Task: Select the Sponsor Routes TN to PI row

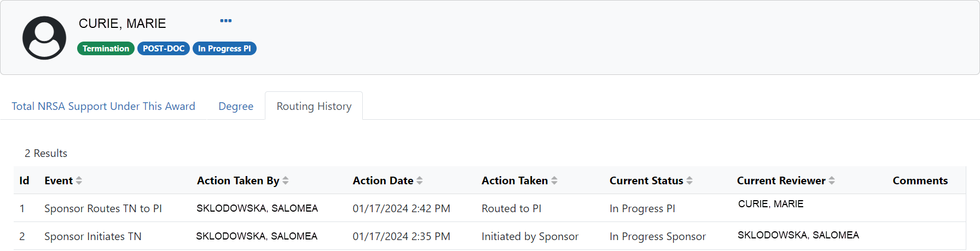Action: click(103, 208)
